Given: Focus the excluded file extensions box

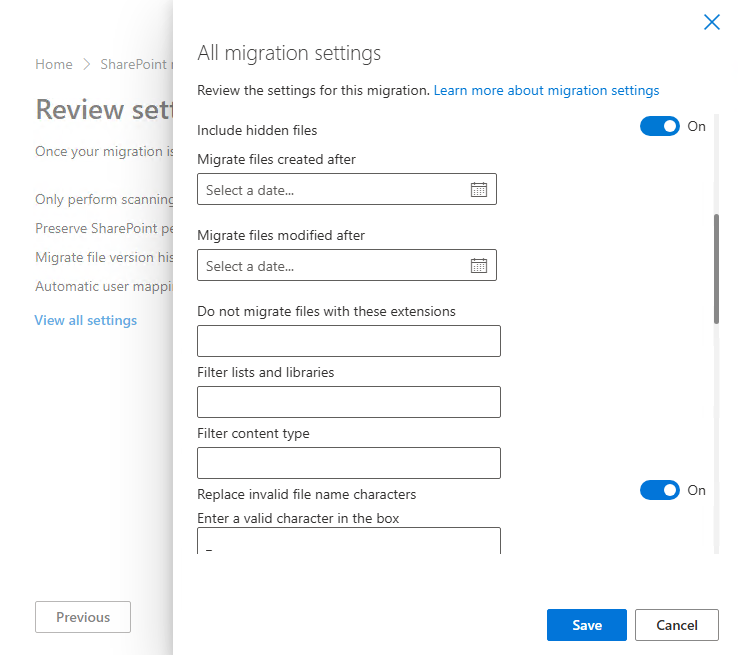Looking at the screenshot, I should pos(348,341).
